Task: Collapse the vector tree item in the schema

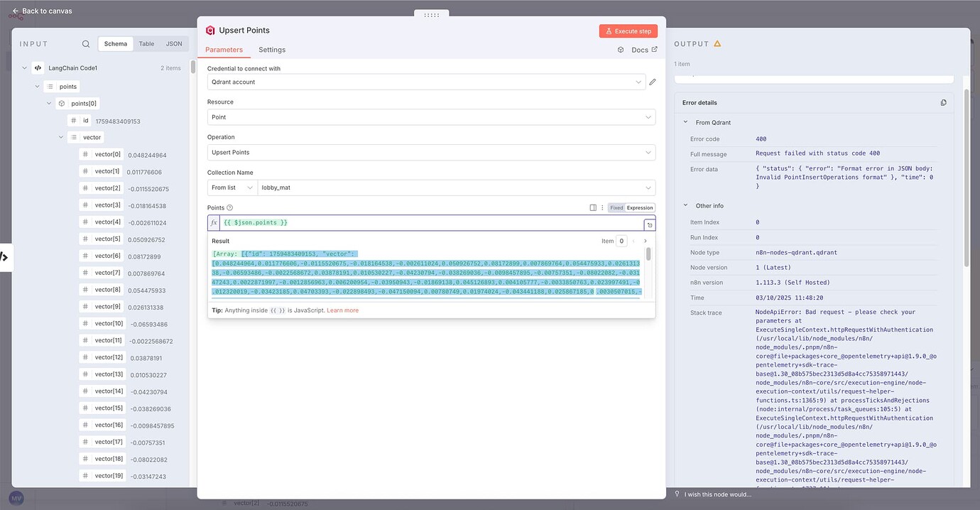Action: pos(60,137)
